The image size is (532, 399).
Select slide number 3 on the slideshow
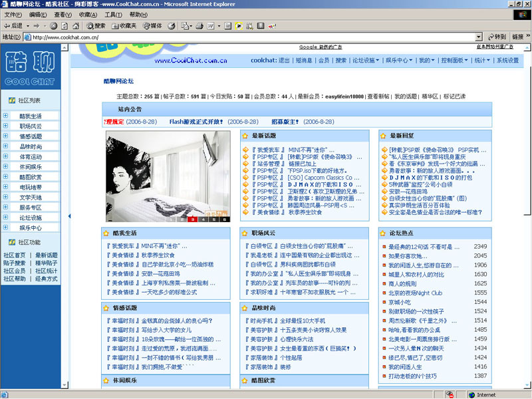click(x=192, y=219)
